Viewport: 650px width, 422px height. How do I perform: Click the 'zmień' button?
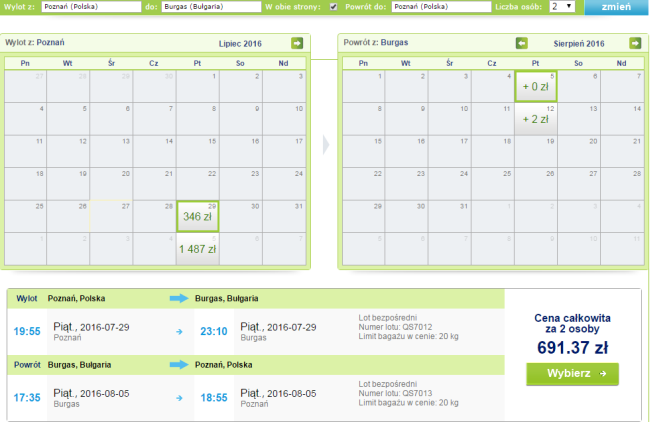(x=616, y=7)
